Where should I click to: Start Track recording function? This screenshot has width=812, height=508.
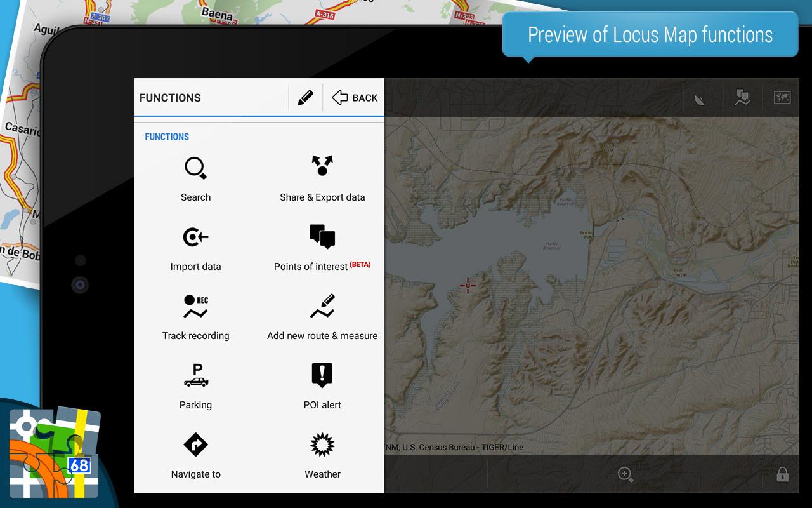(x=195, y=307)
